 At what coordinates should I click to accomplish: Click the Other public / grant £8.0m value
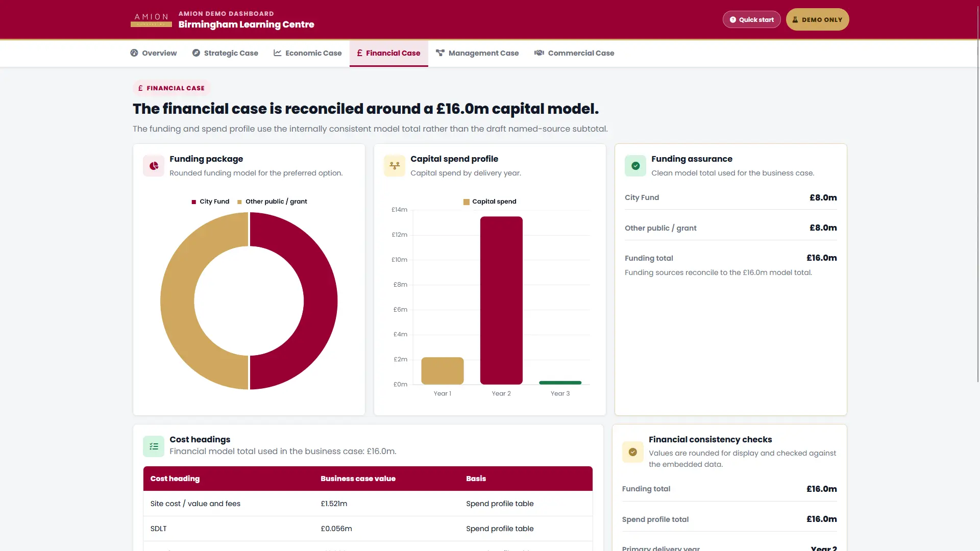(x=823, y=228)
